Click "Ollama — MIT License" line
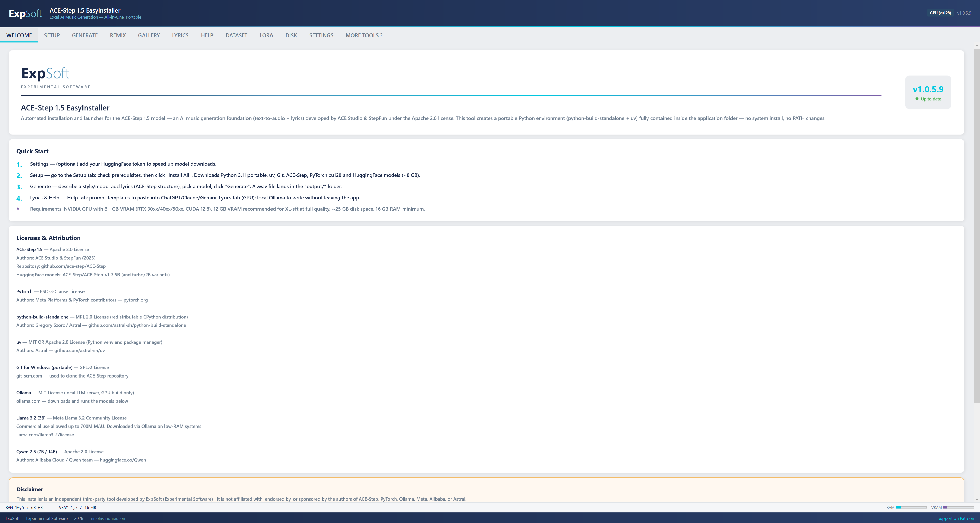Viewport: 980px width, 523px height. pyautogui.click(x=75, y=393)
